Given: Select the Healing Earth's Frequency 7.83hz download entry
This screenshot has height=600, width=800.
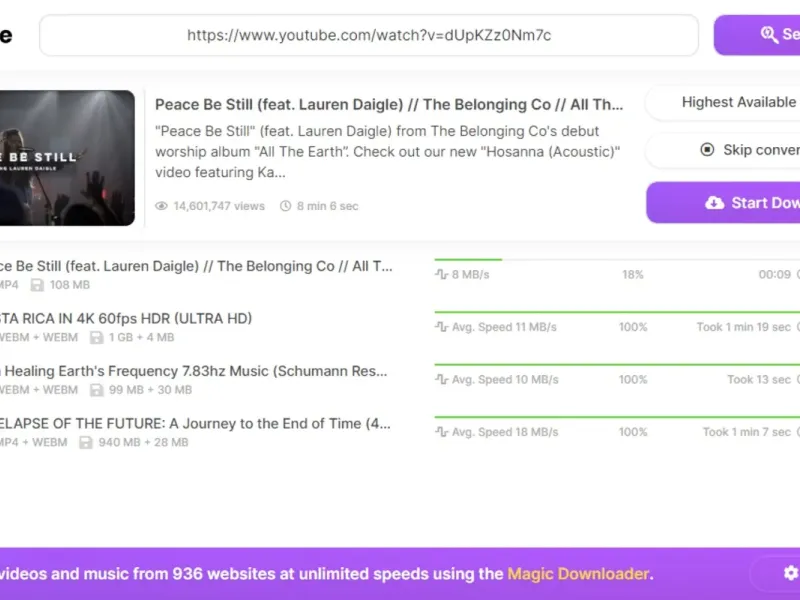Looking at the screenshot, I should pos(400,379).
